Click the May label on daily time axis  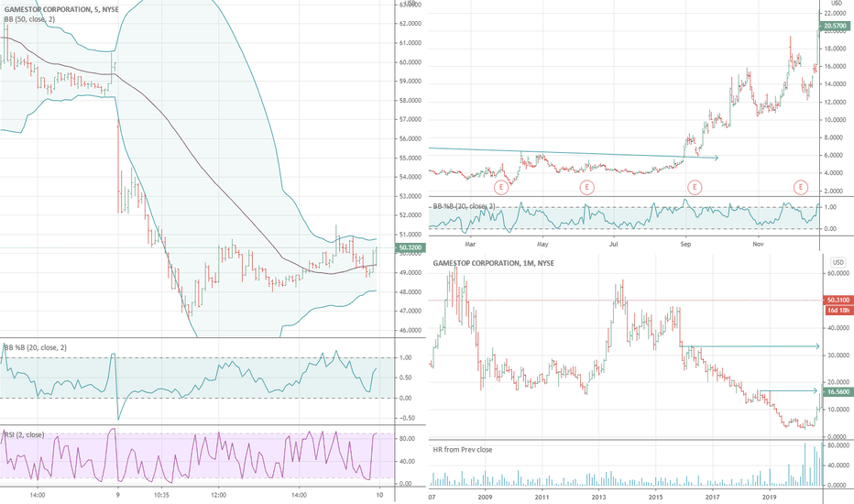pos(542,244)
